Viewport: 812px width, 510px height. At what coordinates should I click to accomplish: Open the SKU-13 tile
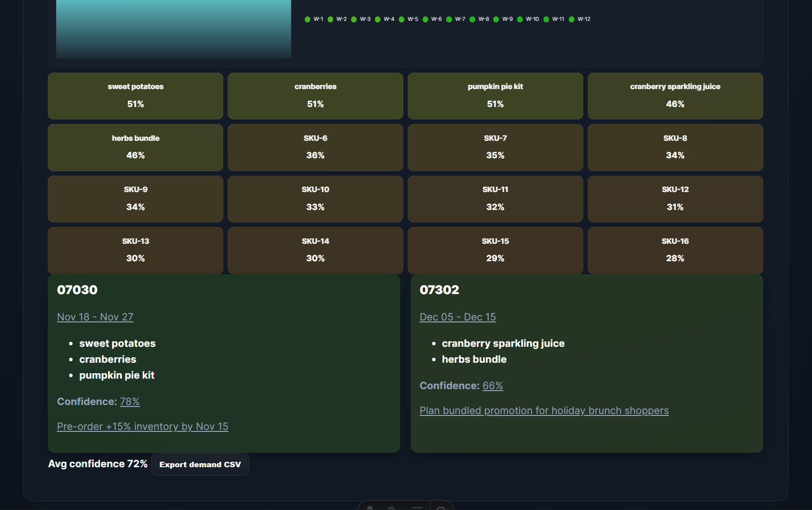[135, 250]
